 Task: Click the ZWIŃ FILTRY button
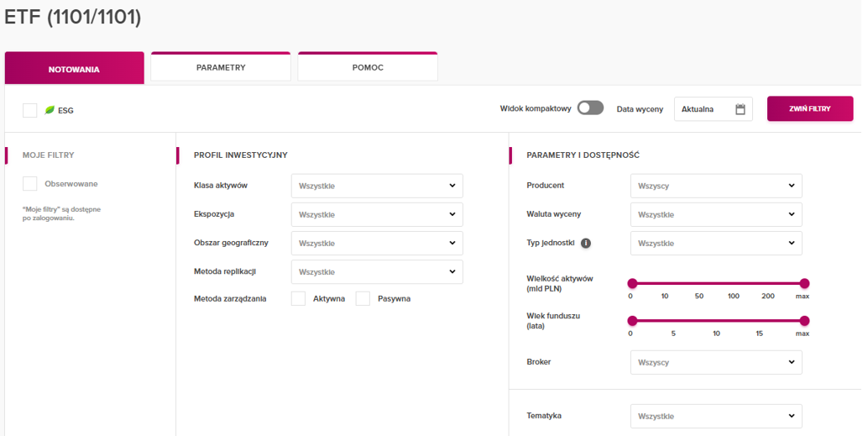pyautogui.click(x=810, y=108)
